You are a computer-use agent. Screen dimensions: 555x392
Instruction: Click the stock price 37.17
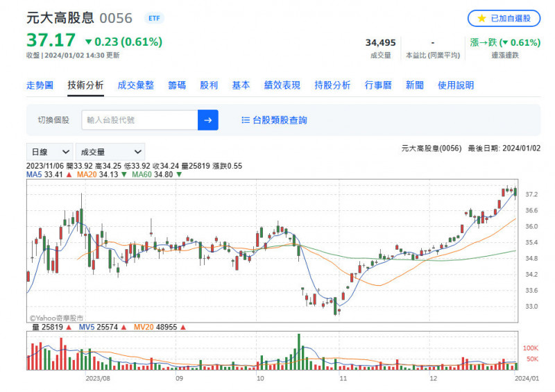coord(51,40)
